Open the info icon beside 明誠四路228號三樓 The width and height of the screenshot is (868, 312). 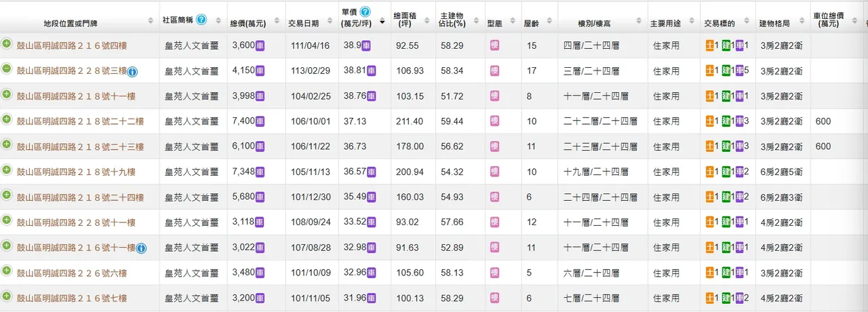pos(133,71)
